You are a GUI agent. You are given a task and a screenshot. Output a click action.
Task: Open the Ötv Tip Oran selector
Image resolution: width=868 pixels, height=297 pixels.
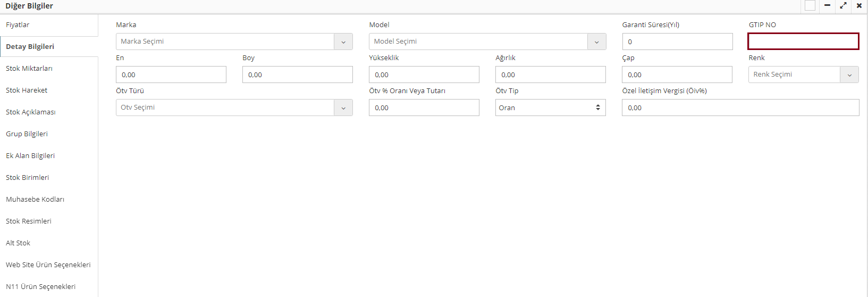pos(550,108)
